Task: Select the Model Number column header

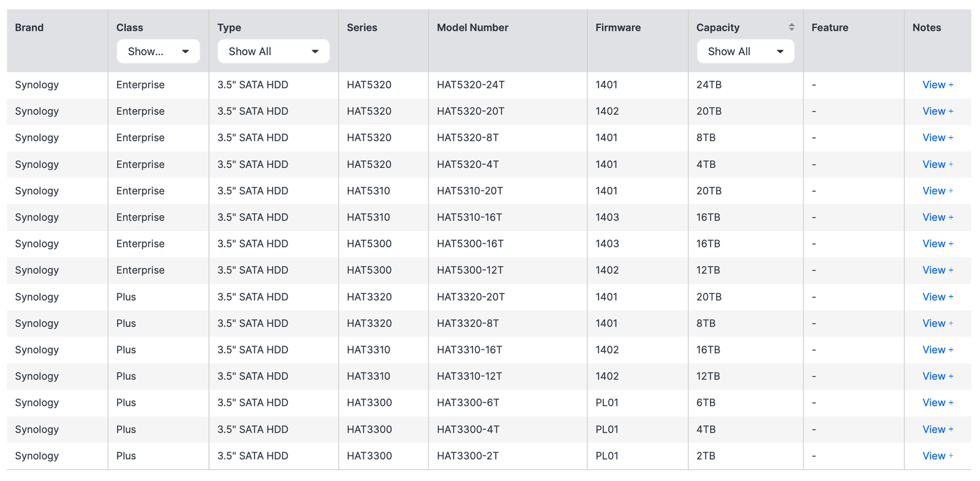Action: (x=472, y=28)
